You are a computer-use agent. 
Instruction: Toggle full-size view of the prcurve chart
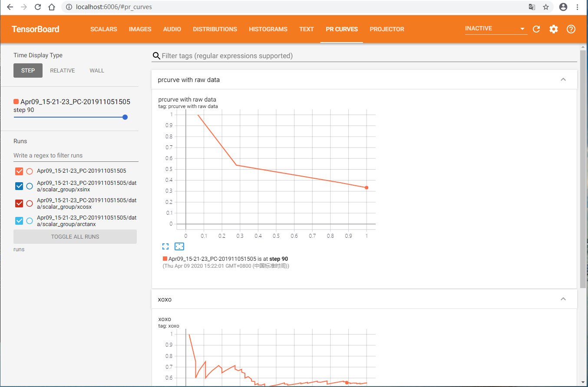point(165,246)
